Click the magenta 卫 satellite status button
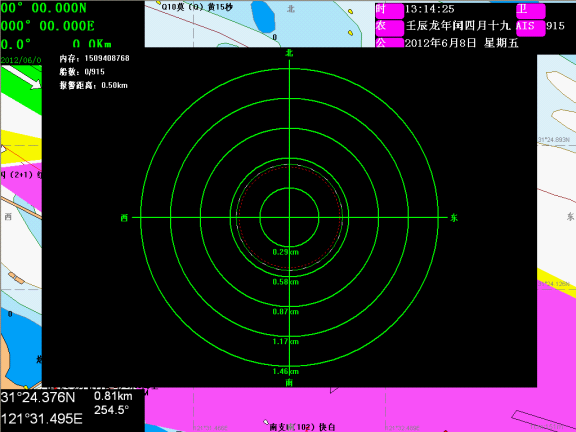Screen dimensions: 576x432 click(x=530, y=10)
